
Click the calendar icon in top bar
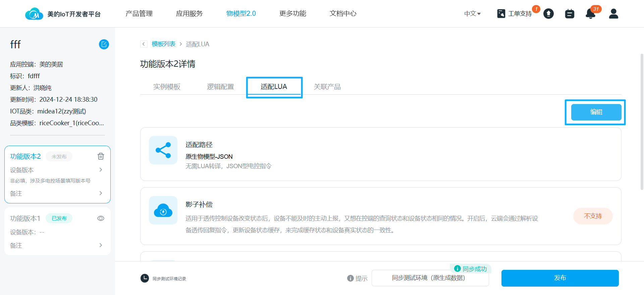coord(570,14)
